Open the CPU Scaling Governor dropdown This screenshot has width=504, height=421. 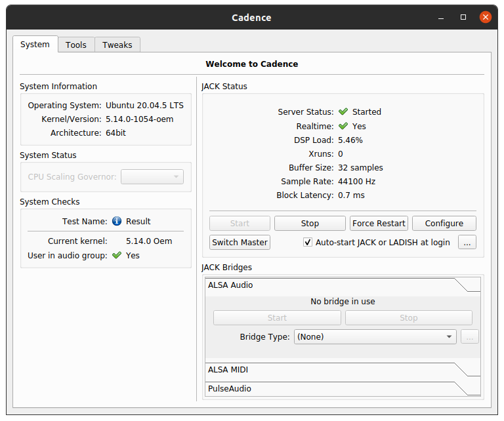click(152, 177)
